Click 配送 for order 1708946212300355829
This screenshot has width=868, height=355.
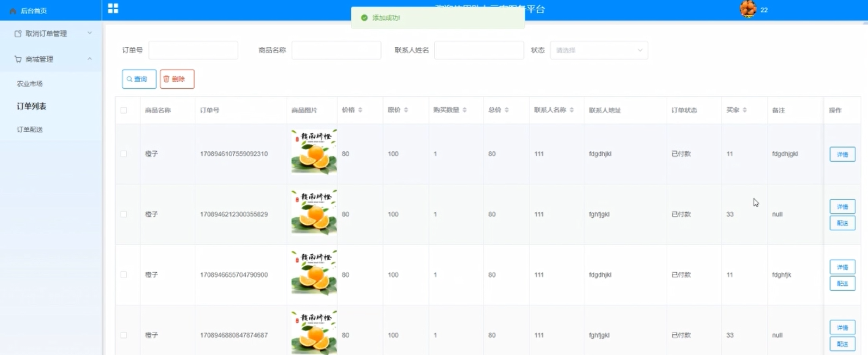pyautogui.click(x=842, y=223)
